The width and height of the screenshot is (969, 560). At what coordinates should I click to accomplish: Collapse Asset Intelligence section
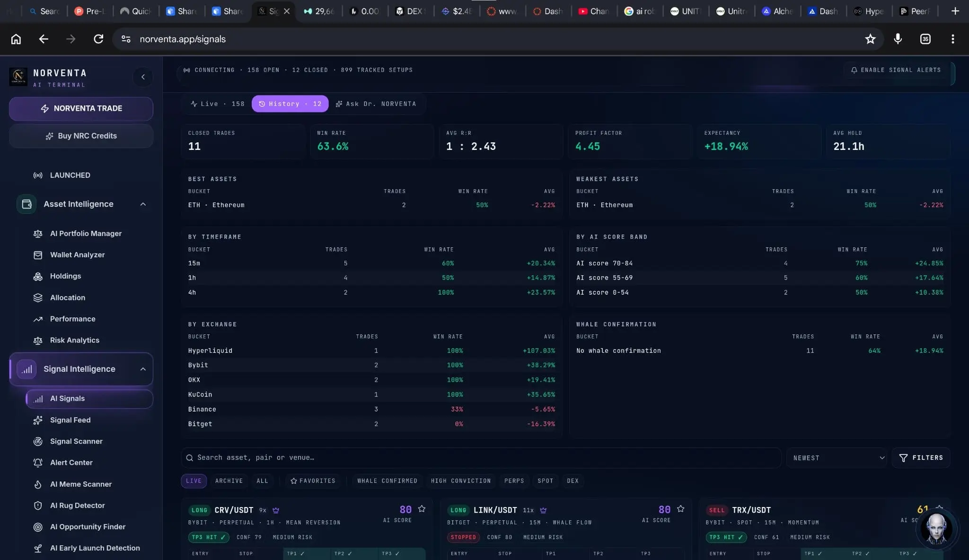click(143, 204)
